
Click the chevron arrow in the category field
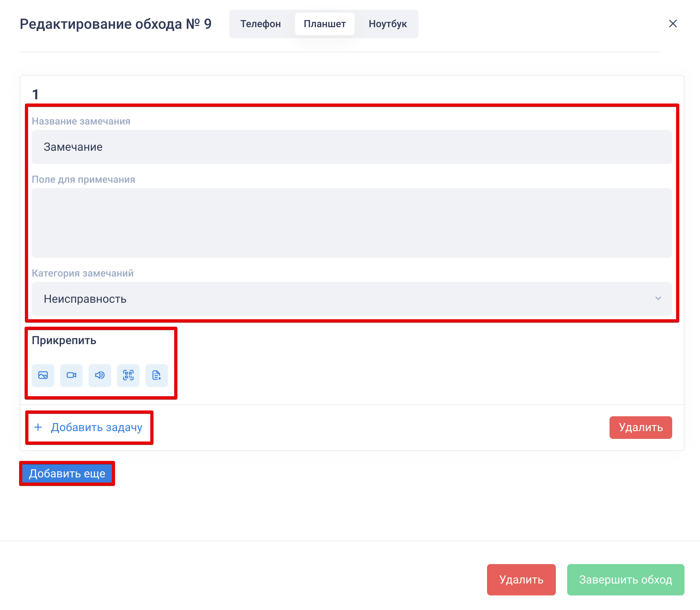(x=658, y=299)
